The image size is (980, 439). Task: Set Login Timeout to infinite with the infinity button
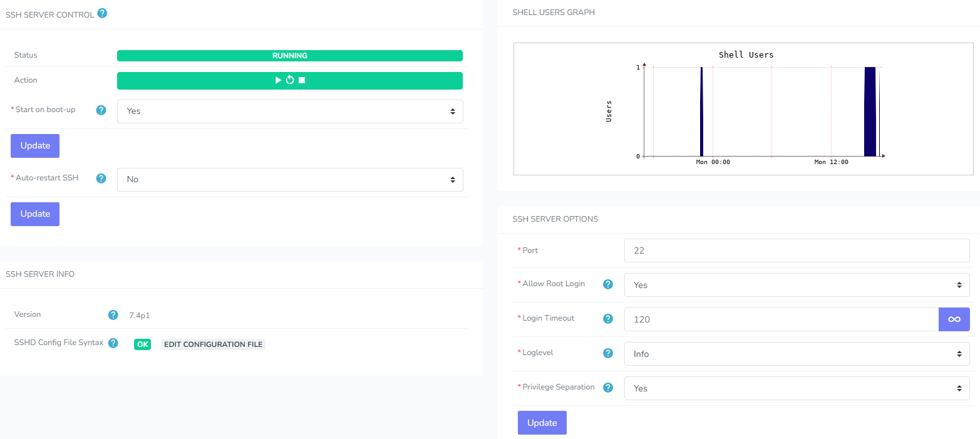tap(954, 319)
